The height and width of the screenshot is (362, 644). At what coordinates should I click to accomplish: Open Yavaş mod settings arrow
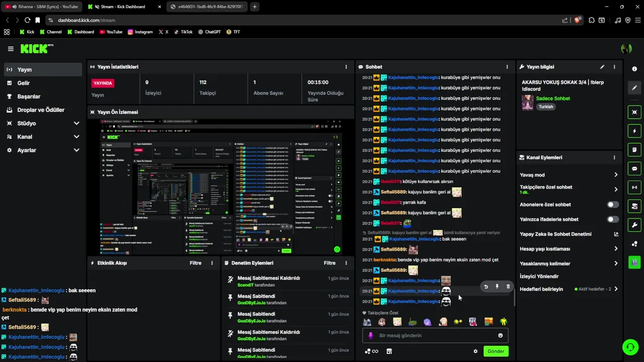616,175
